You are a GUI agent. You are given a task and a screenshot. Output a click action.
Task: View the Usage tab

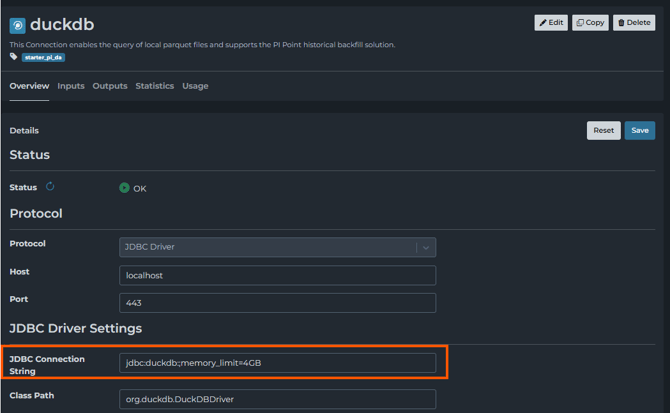[195, 86]
